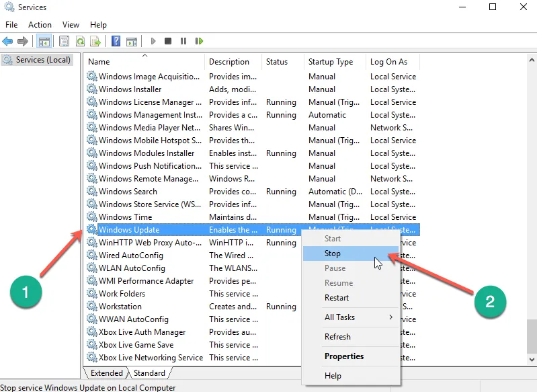Click the Refresh toolbar icon
The height and width of the screenshot is (392, 537).
click(80, 41)
